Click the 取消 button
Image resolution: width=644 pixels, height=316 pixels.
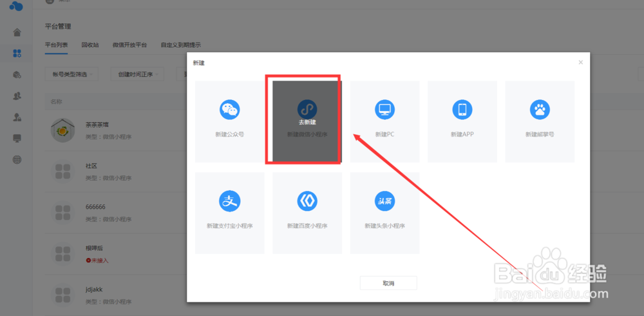click(388, 283)
